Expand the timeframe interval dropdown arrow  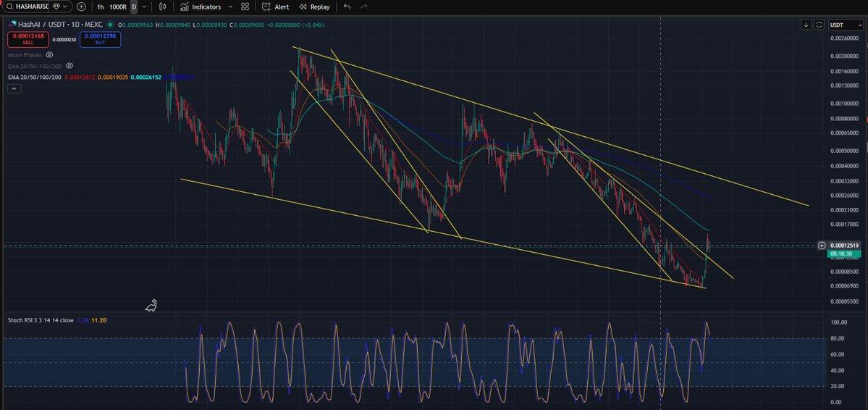pos(145,7)
